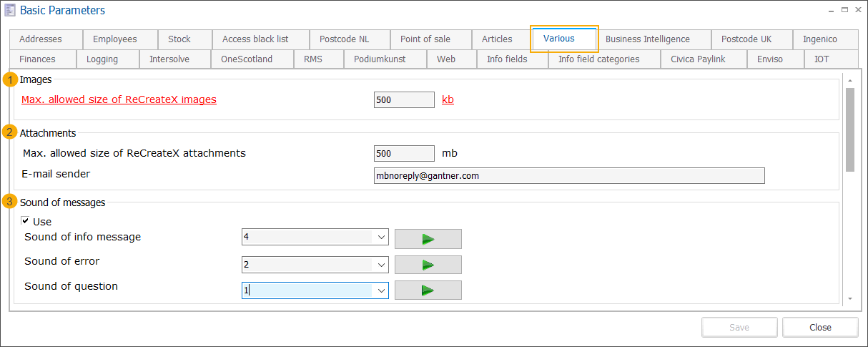Screen dimensions: 868x347
Task: Open the Sound of error dropdown
Action: [x=380, y=265]
